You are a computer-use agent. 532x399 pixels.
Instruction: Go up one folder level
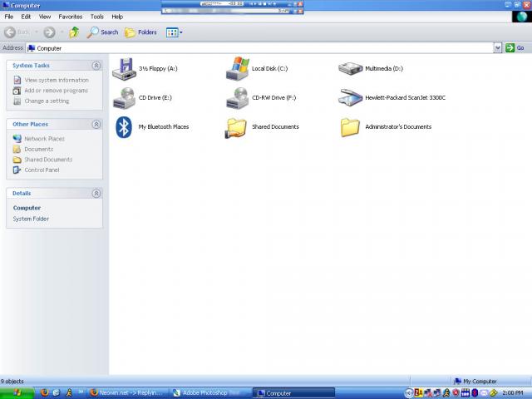[74, 32]
